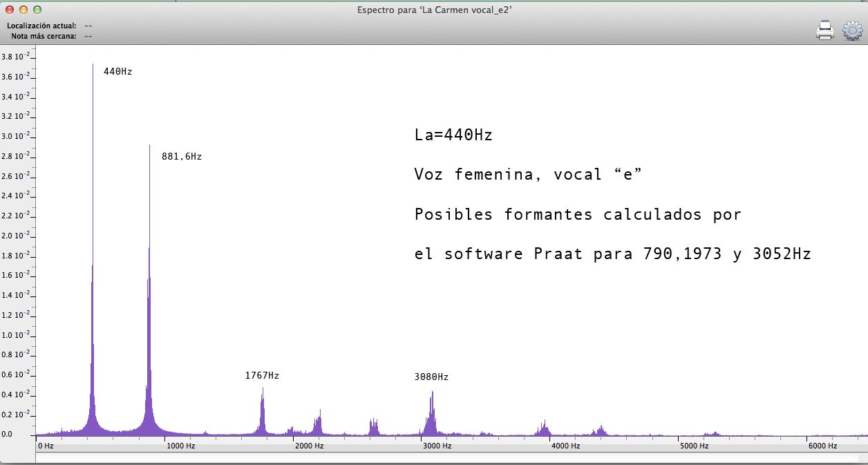Click the window title 'Espectro para La Carmen vocal_e2'
Viewport: 868px width, 465px height.
point(434,10)
